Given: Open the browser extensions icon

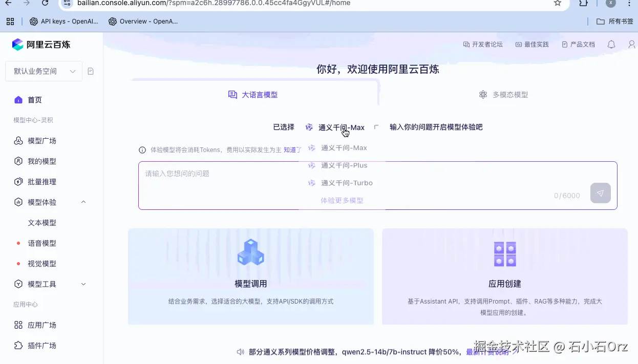Looking at the screenshot, I should pyautogui.click(x=583, y=3).
